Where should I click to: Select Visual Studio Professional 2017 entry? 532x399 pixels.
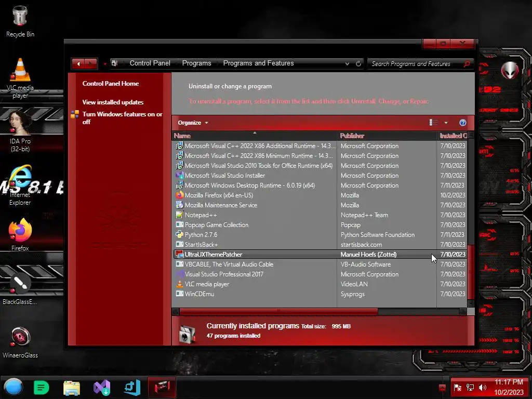320,274
